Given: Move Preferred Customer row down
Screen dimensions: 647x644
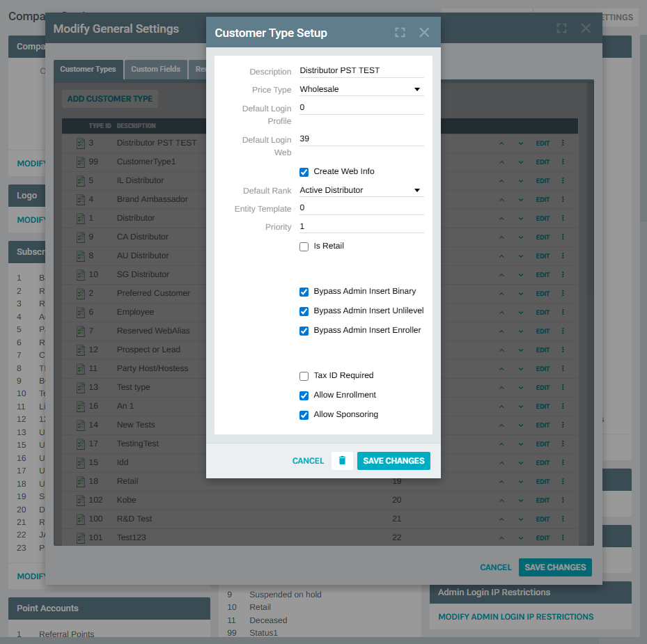Looking at the screenshot, I should 521,294.
